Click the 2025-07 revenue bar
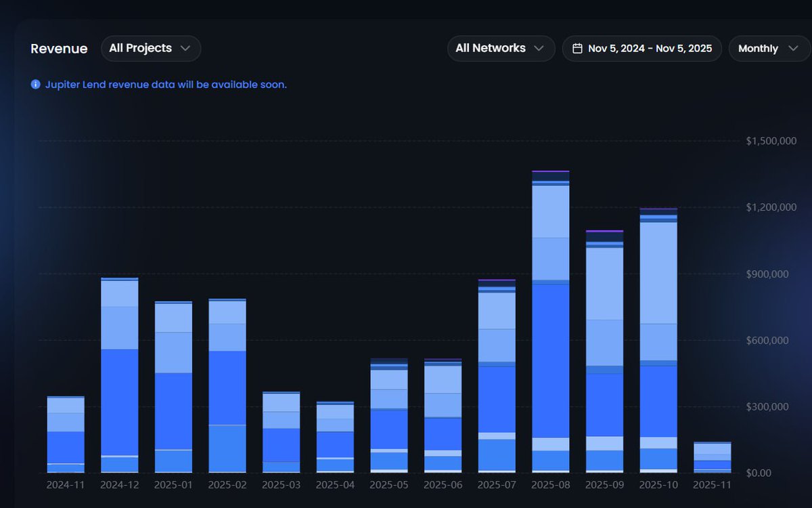This screenshot has height=508, width=812. click(x=497, y=376)
